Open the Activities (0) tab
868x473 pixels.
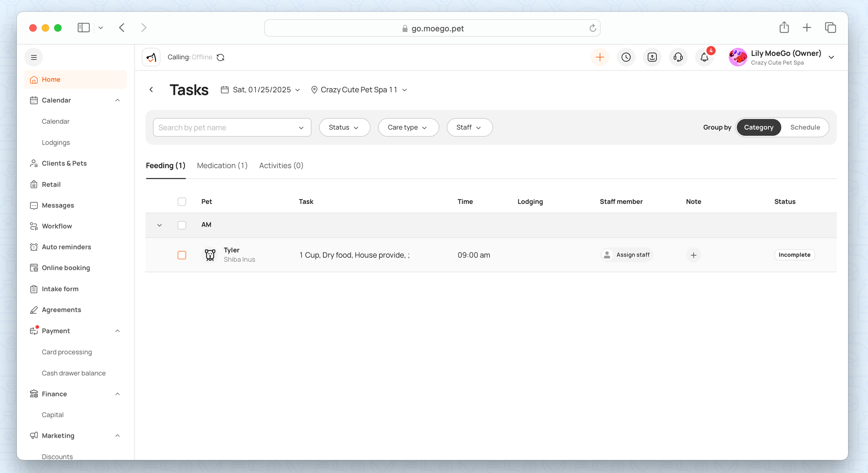pos(281,166)
